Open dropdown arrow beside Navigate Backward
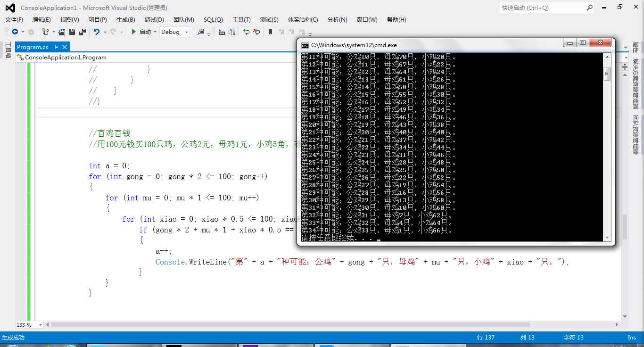 point(23,32)
